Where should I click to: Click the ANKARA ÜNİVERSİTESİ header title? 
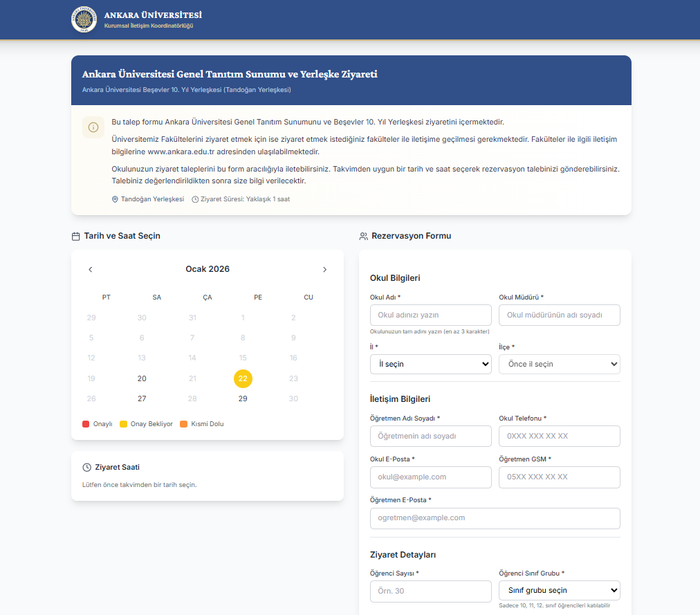point(153,15)
